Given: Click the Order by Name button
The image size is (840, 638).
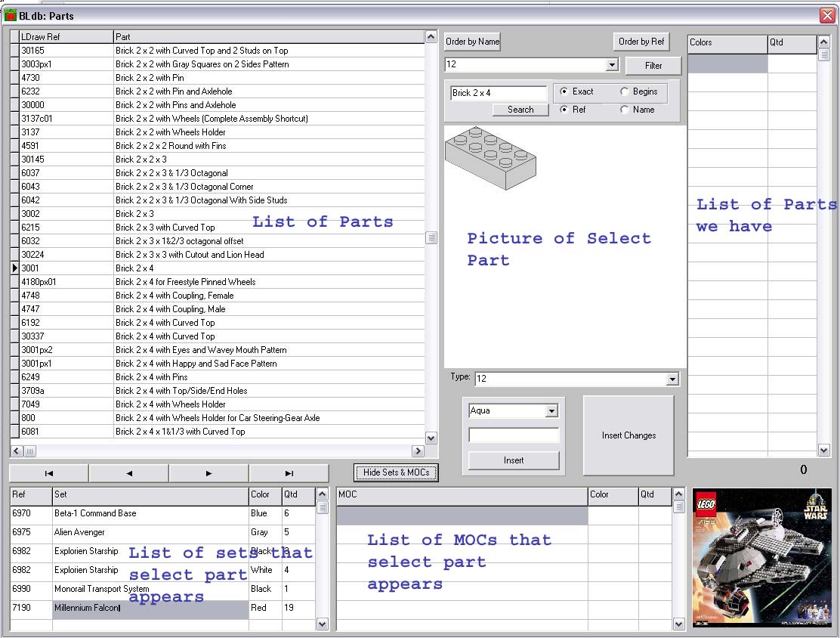Looking at the screenshot, I should point(473,42).
